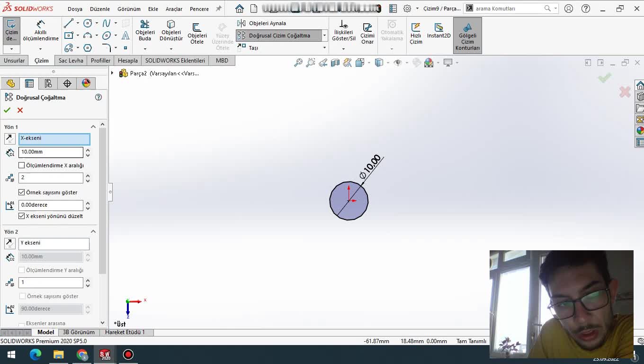Select Objeleri Buda trim tool

(x=145, y=31)
